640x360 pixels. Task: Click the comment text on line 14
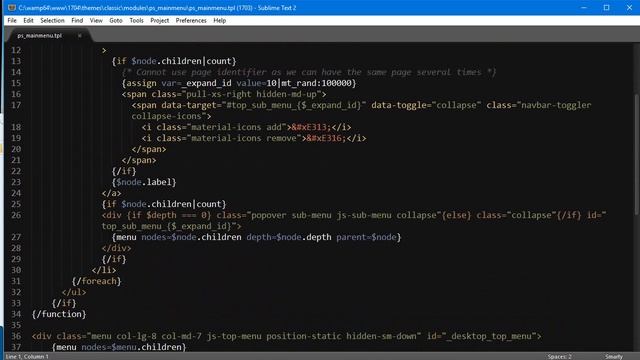pyautogui.click(x=309, y=72)
